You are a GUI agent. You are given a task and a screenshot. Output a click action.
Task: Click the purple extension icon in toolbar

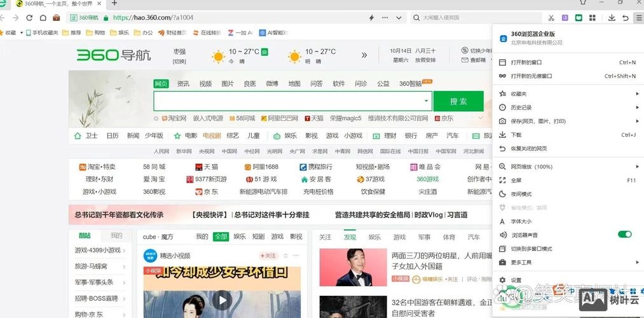pyautogui.click(x=565, y=18)
